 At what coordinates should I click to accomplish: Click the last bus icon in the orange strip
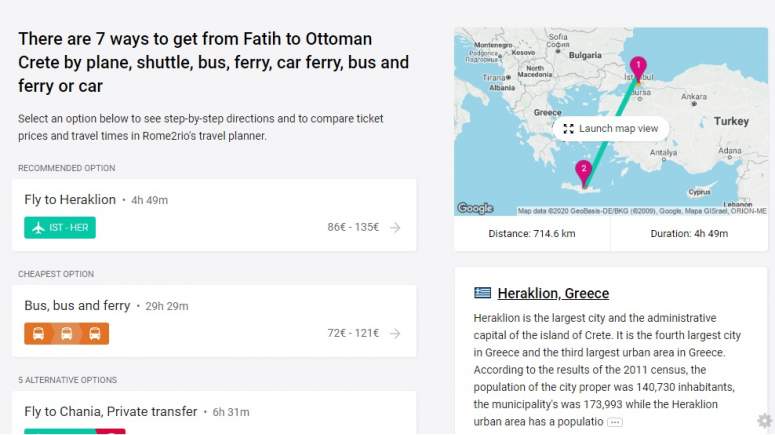(x=94, y=334)
